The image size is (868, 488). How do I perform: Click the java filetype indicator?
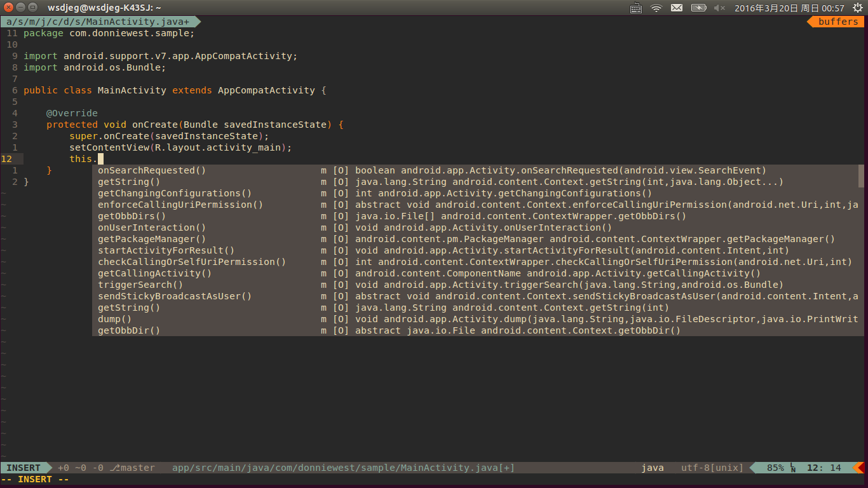(x=653, y=468)
